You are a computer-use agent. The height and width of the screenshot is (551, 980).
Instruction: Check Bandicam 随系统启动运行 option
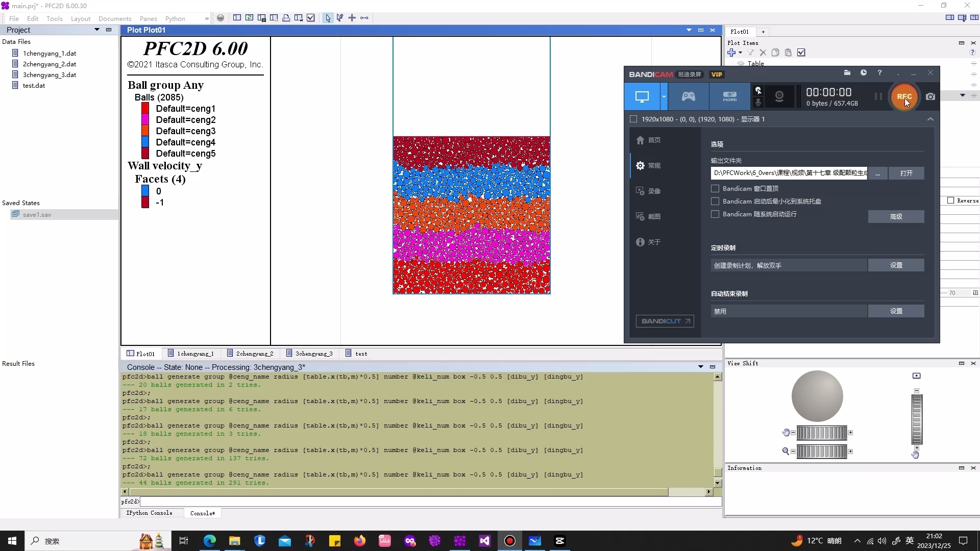[715, 214]
